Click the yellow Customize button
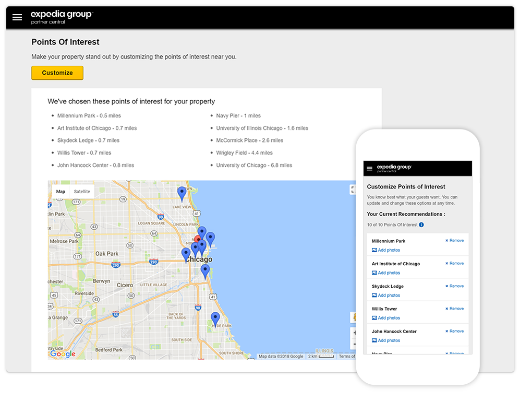Viewport: 532px width, 401px height. 57,73
